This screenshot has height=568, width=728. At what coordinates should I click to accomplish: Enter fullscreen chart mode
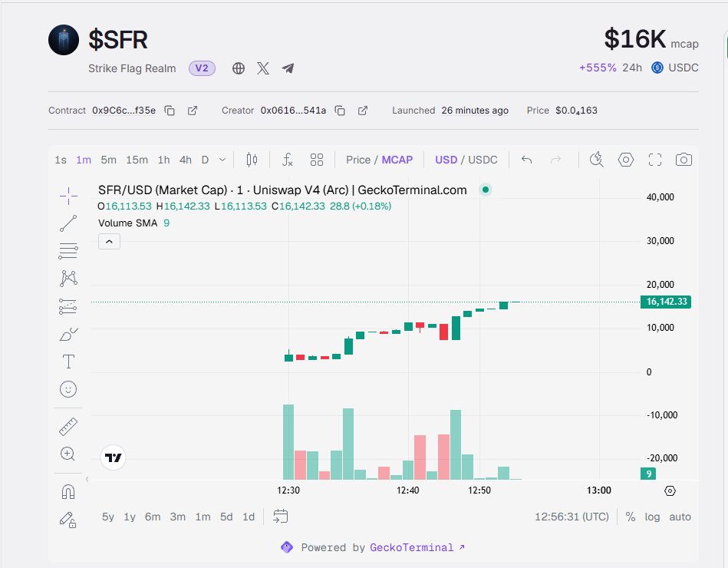click(x=654, y=160)
